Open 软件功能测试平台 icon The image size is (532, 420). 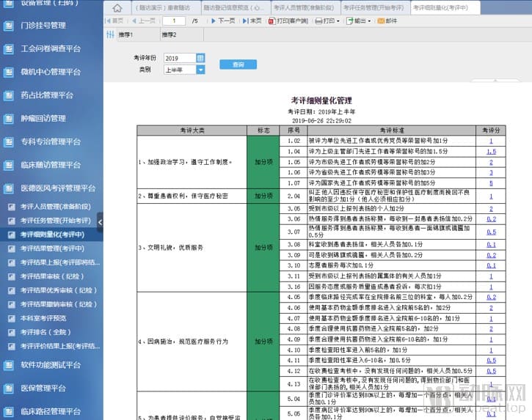click(x=9, y=365)
